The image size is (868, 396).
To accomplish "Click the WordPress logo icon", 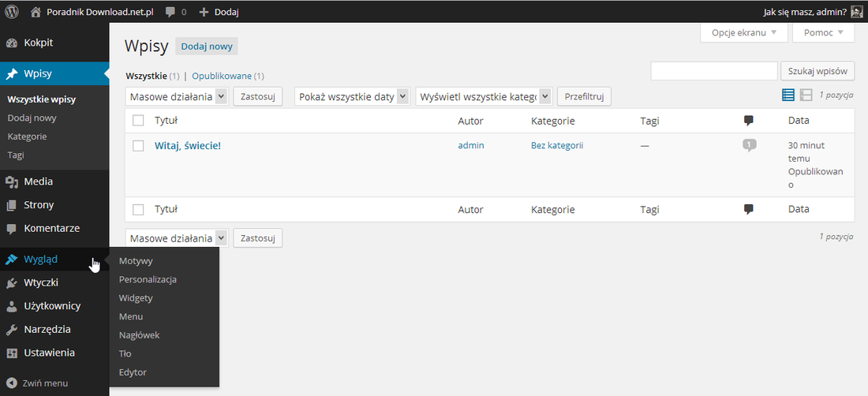I will click(x=12, y=11).
